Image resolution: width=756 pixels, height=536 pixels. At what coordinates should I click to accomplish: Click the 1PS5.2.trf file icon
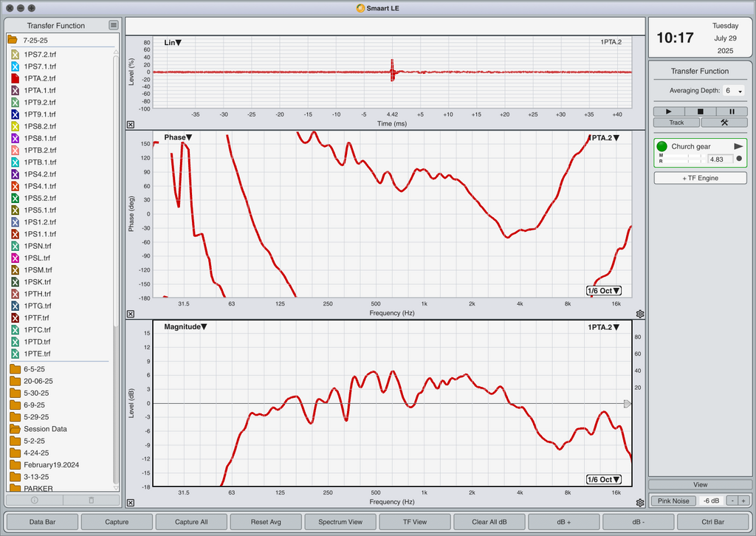click(15, 198)
